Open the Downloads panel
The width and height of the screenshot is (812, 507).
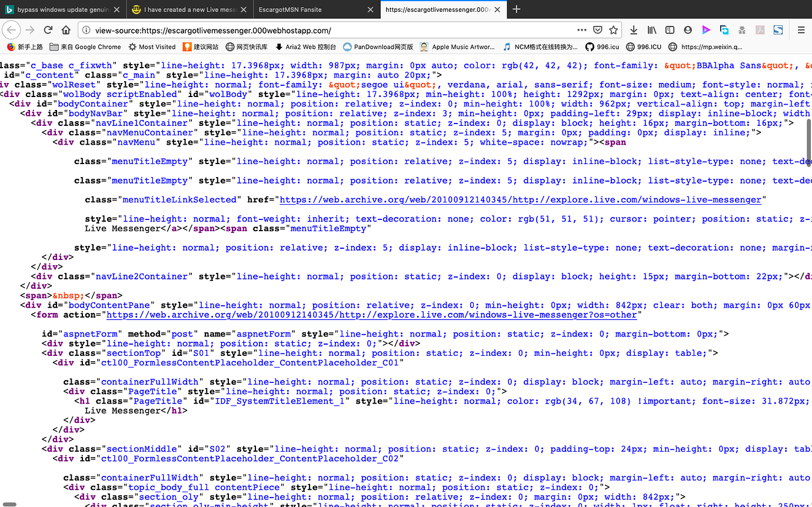pyautogui.click(x=634, y=30)
